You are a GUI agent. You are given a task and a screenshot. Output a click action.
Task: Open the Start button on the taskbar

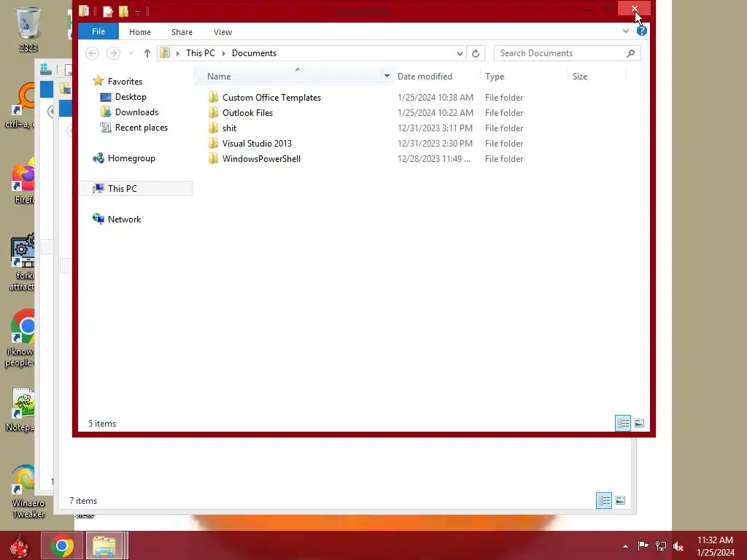tap(19, 546)
